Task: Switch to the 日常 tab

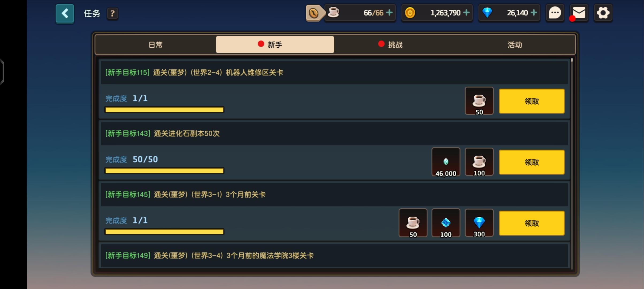Action: [156, 45]
